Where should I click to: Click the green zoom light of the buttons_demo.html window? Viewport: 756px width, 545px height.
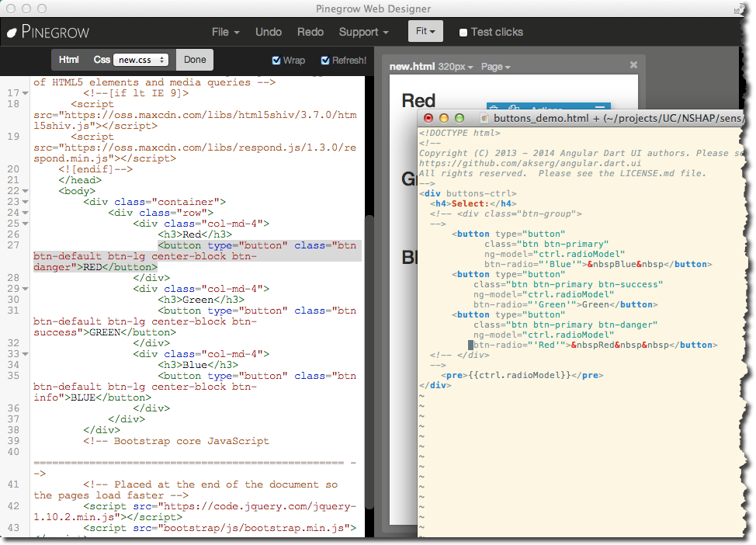pos(459,118)
